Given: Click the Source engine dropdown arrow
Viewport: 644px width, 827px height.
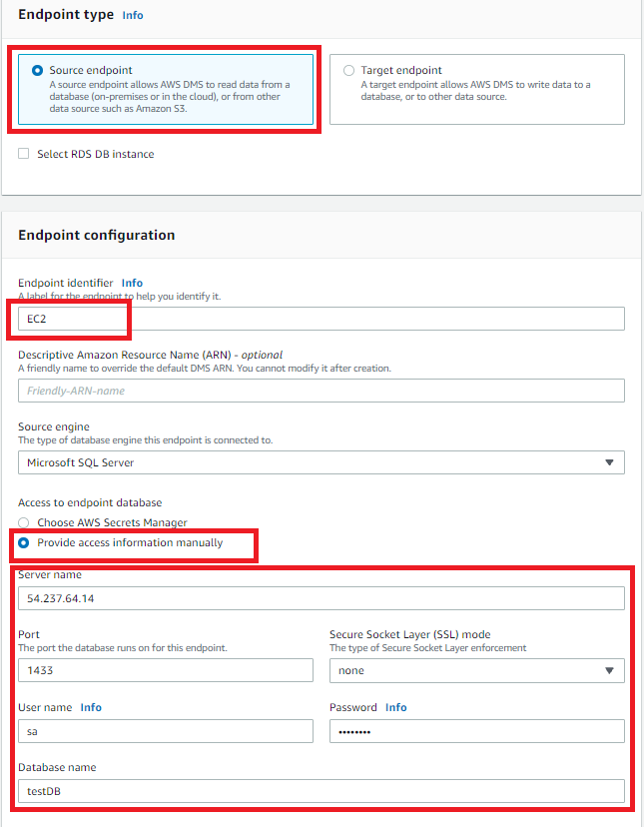Looking at the screenshot, I should click(609, 462).
